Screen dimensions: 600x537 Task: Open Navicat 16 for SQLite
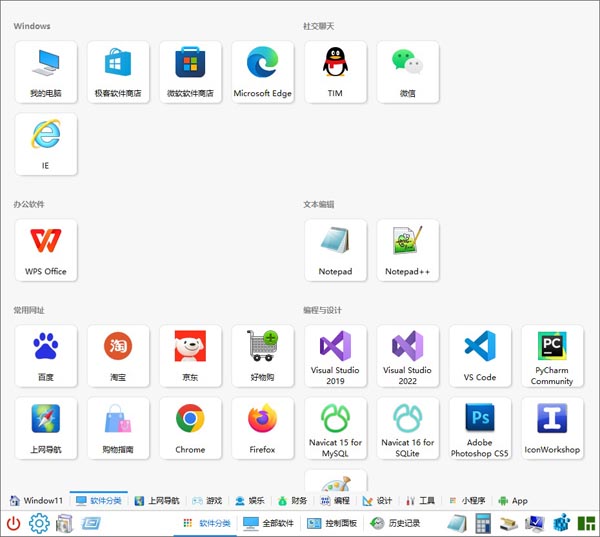[408, 428]
